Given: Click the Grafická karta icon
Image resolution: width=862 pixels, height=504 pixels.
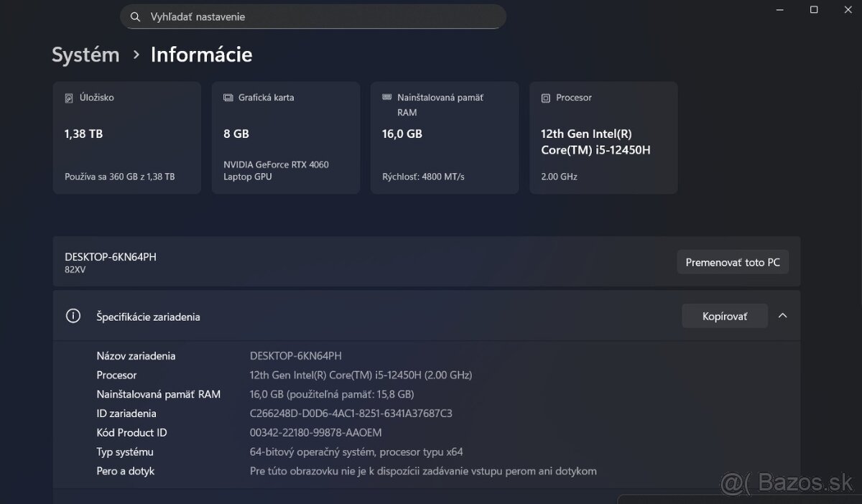Looking at the screenshot, I should (228, 98).
